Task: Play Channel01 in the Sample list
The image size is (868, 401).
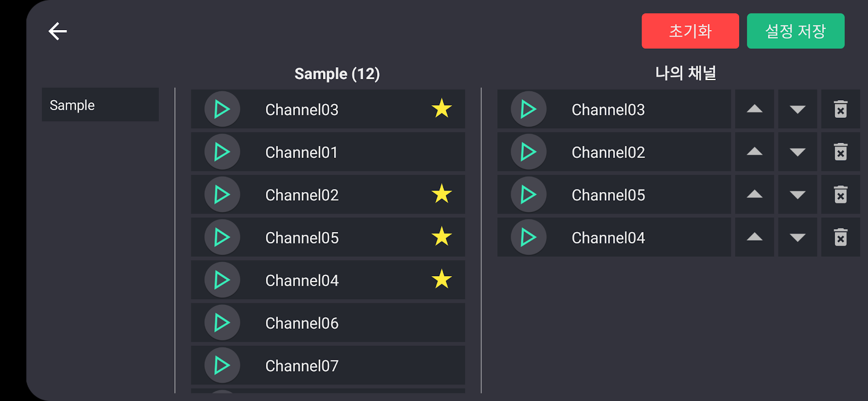Action: pos(222,152)
